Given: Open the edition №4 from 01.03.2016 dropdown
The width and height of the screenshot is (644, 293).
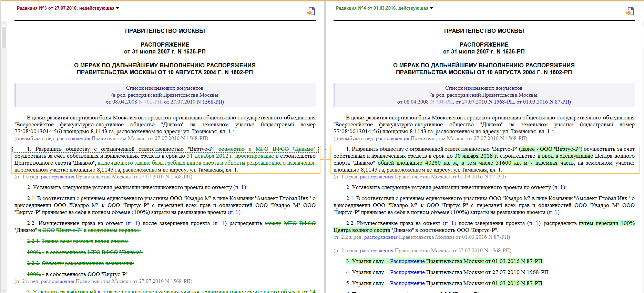Looking at the screenshot, I should 385,8.
